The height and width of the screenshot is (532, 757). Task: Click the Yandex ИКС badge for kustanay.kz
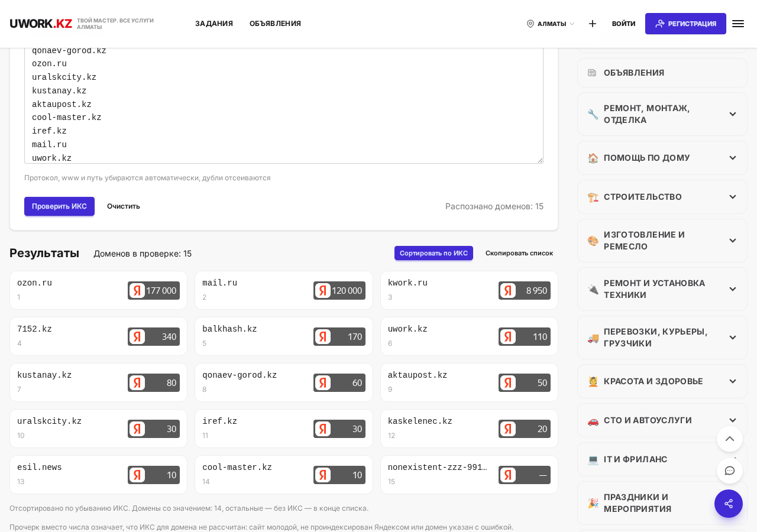point(154,382)
